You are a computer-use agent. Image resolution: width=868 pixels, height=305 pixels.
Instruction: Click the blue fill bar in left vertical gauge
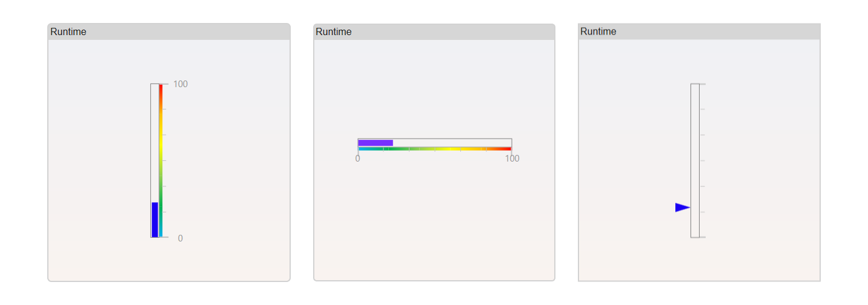154,220
